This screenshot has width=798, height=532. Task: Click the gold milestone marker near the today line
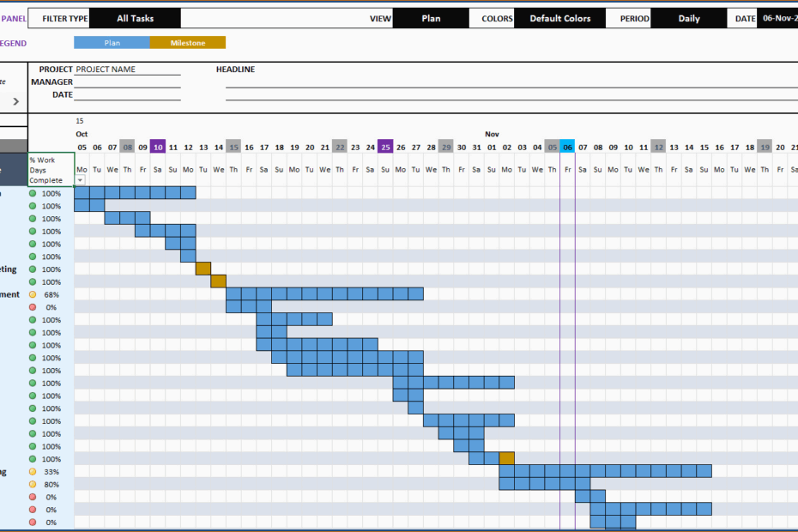click(x=506, y=458)
